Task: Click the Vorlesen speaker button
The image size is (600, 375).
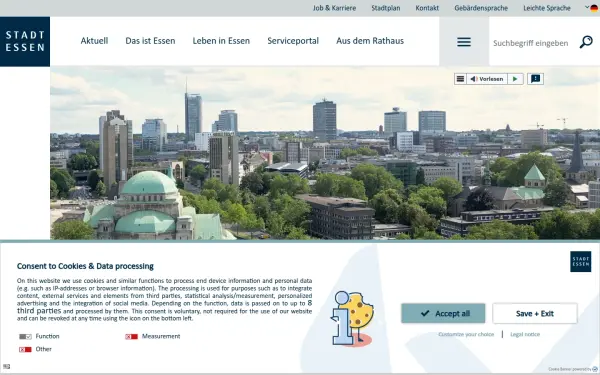Action: 487,79
